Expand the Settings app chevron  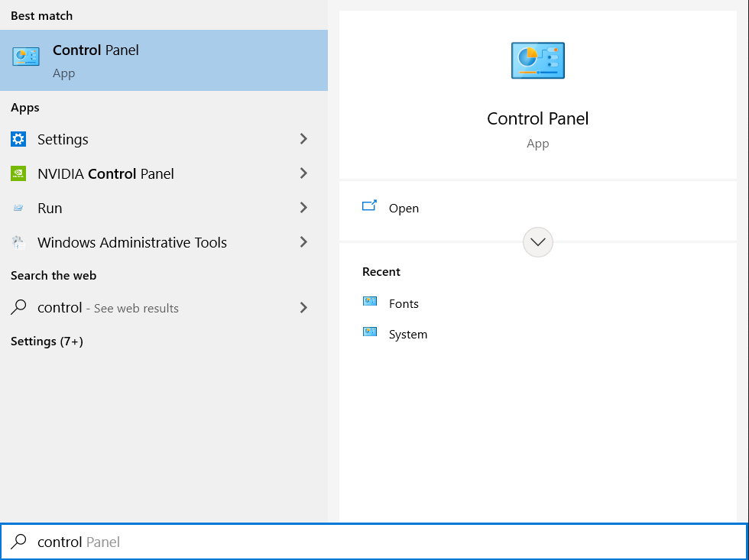(x=303, y=139)
